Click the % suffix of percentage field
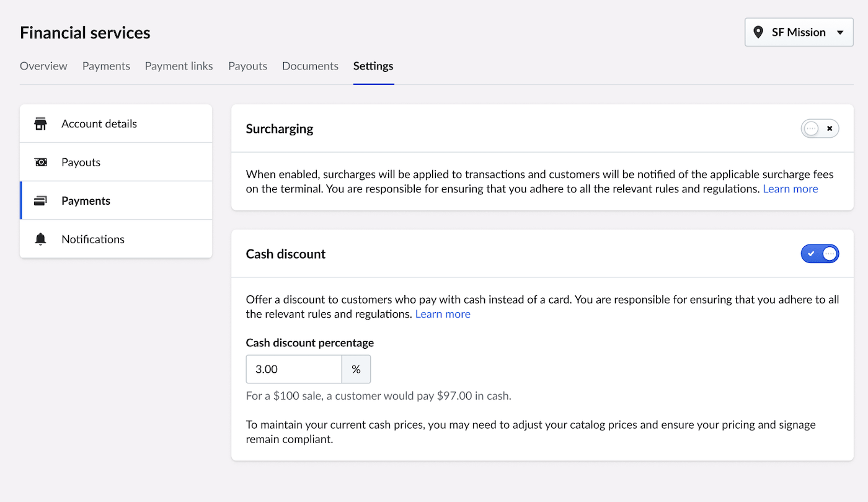This screenshot has height=502, width=868. pyautogui.click(x=356, y=369)
